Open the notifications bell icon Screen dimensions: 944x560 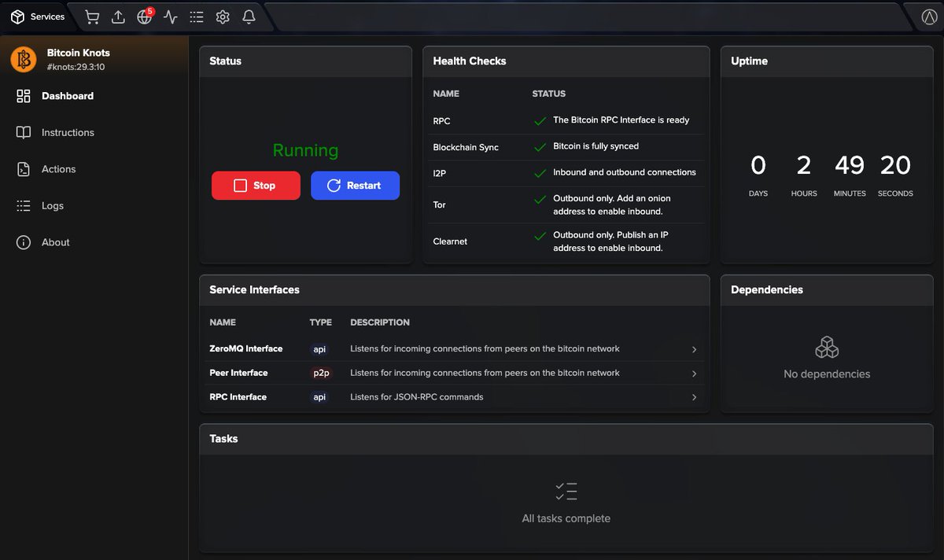(249, 17)
